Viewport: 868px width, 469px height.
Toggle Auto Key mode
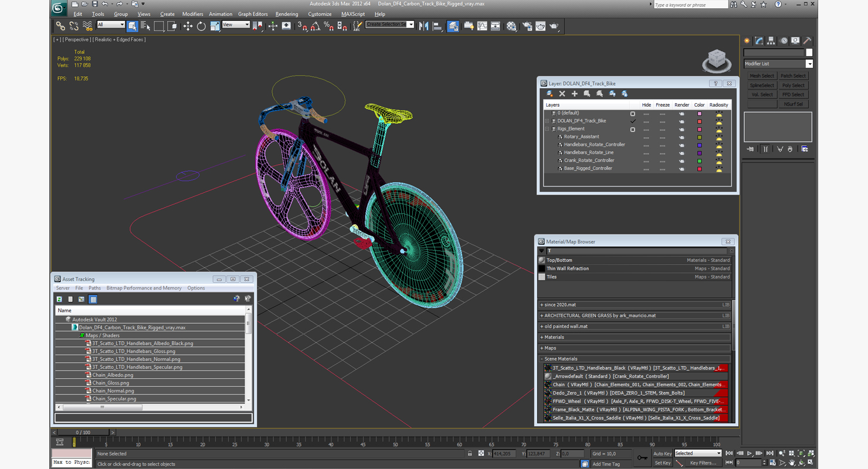[x=662, y=454]
